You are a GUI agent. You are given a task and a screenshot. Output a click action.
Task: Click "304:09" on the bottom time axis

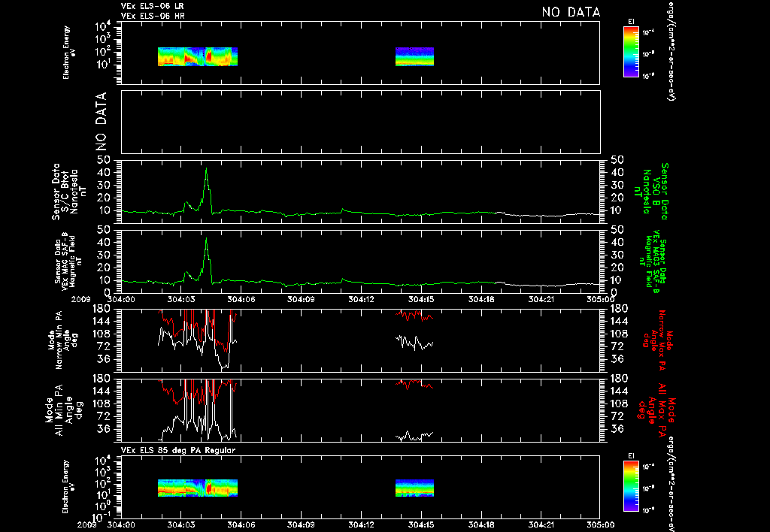coord(301,524)
